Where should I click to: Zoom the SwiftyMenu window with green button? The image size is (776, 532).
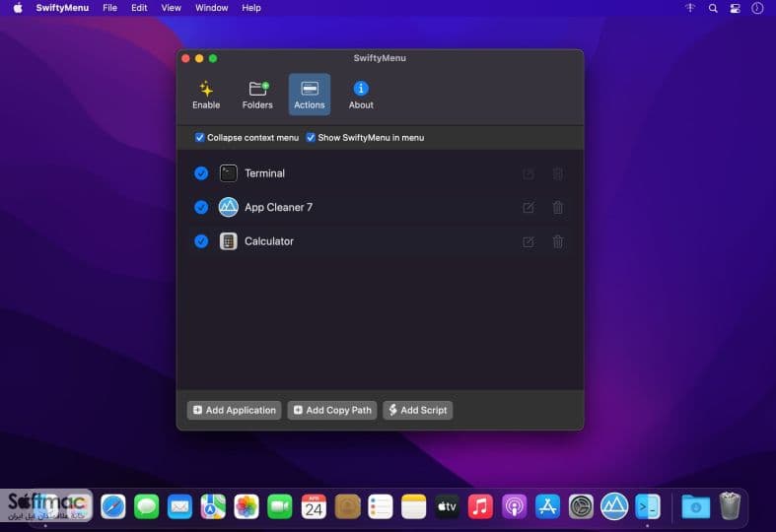pyautogui.click(x=213, y=58)
